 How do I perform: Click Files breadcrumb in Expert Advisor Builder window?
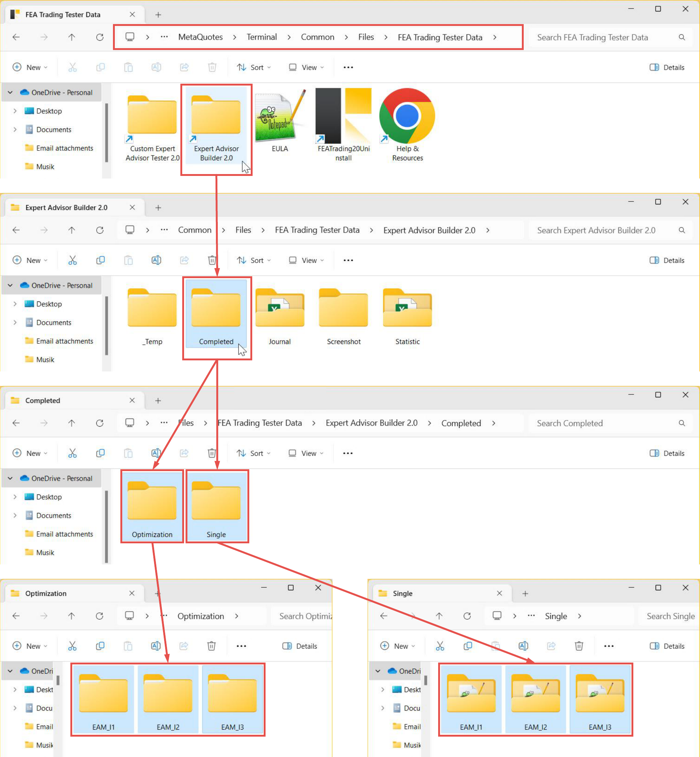tap(243, 230)
